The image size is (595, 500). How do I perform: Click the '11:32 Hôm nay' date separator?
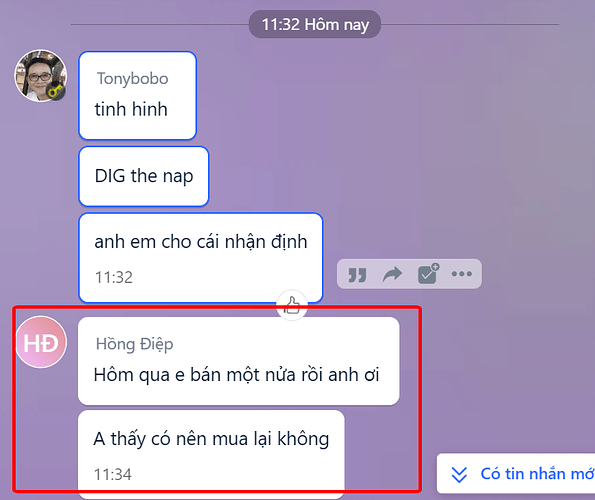click(x=315, y=25)
